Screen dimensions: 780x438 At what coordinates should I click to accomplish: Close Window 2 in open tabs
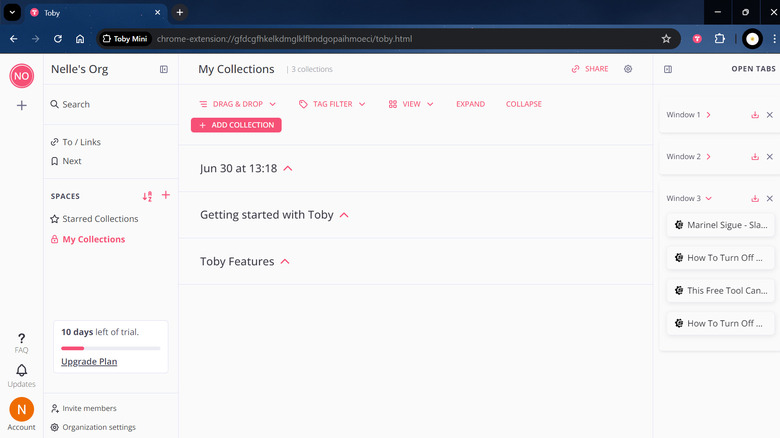770,157
